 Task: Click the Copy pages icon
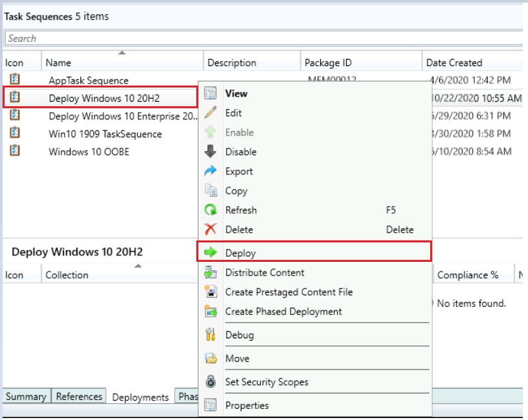point(211,191)
